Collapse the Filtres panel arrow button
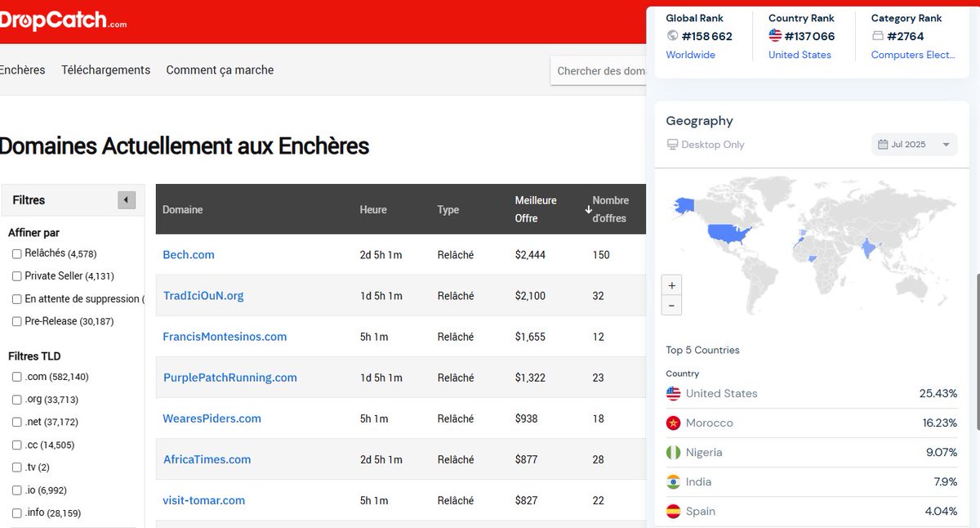 [x=127, y=200]
